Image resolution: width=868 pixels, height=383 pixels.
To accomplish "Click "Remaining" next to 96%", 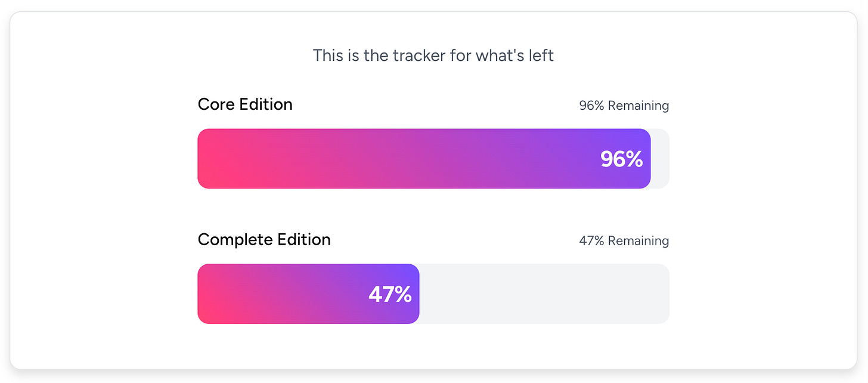I will coord(638,106).
